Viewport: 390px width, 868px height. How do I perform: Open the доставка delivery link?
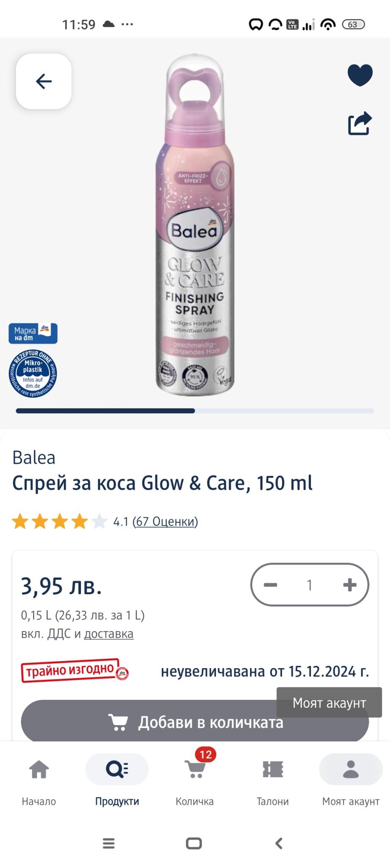pyautogui.click(x=109, y=634)
